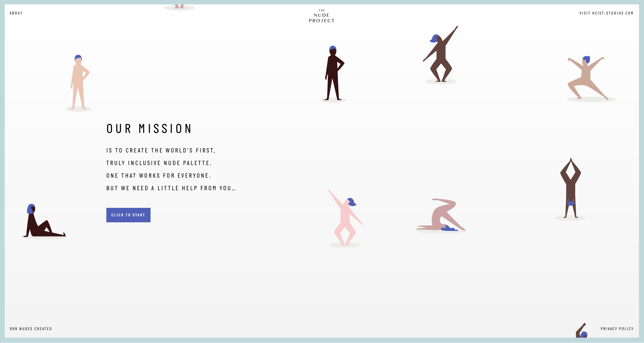Visit heist-studios.com link
The width and height of the screenshot is (644, 343).
tap(606, 13)
